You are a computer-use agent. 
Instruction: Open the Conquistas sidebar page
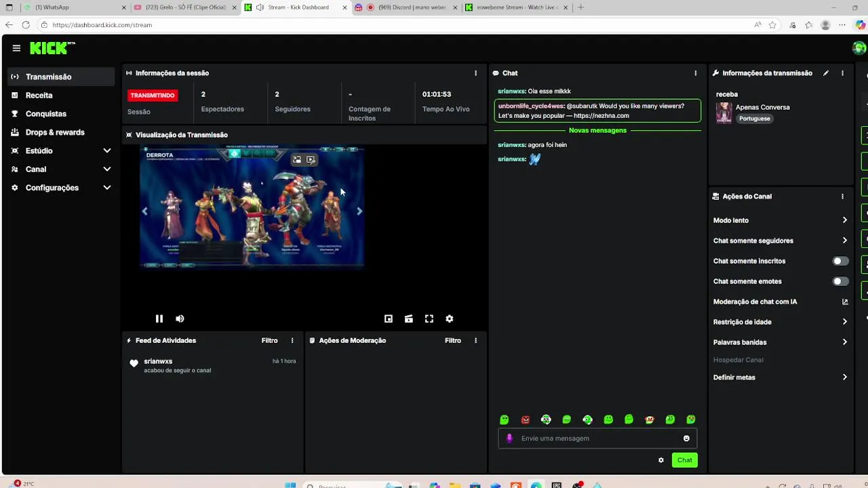[61, 114]
